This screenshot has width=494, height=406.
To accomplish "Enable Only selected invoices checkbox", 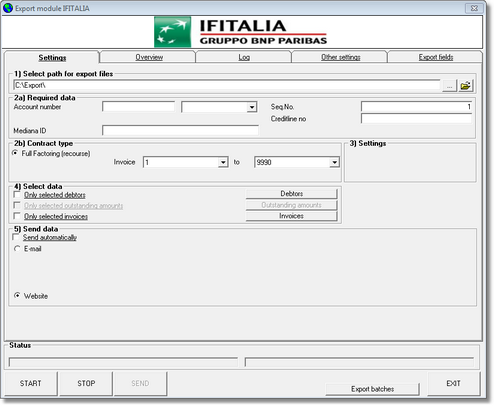I will 17,216.
